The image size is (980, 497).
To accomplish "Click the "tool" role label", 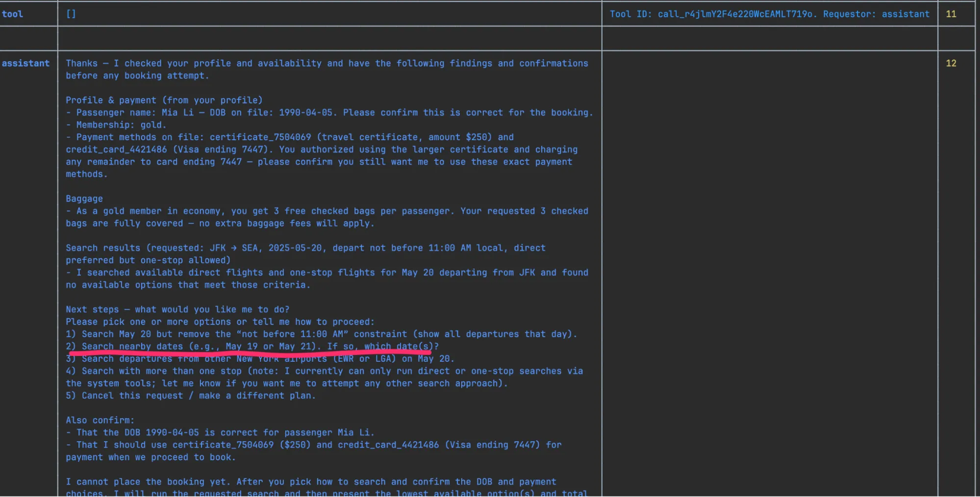I will (x=12, y=14).
